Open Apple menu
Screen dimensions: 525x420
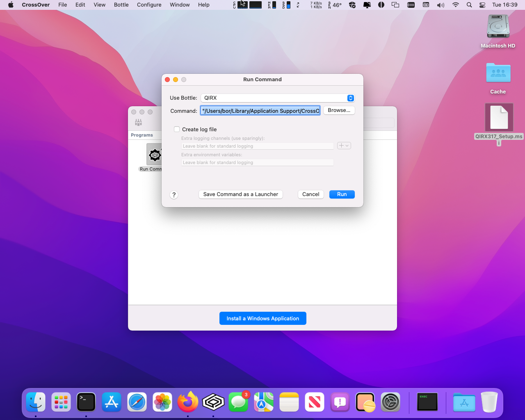coord(11,5)
